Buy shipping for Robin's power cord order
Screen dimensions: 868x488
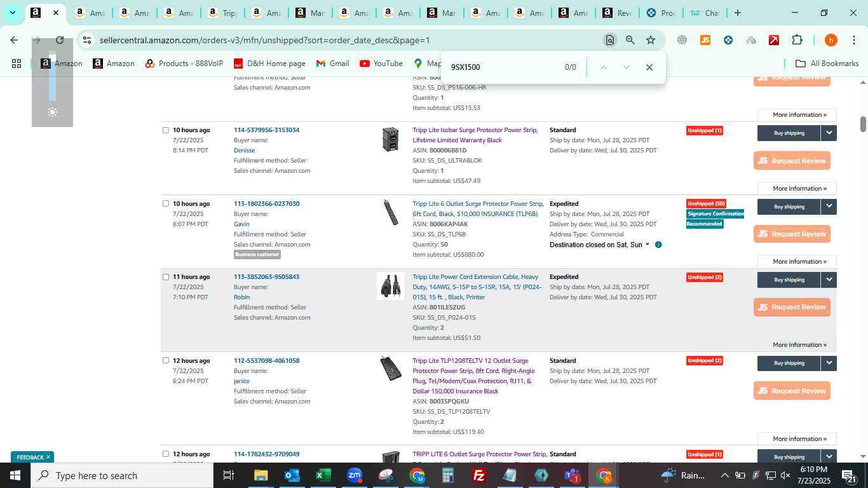pyautogui.click(x=789, y=280)
